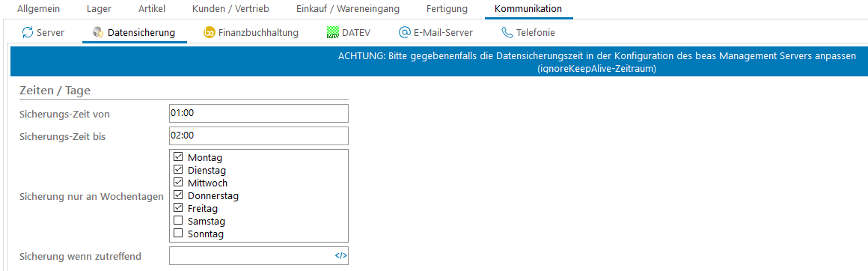
Task: Click the Sicherungs-Zeit bis field 02:00
Action: point(259,135)
